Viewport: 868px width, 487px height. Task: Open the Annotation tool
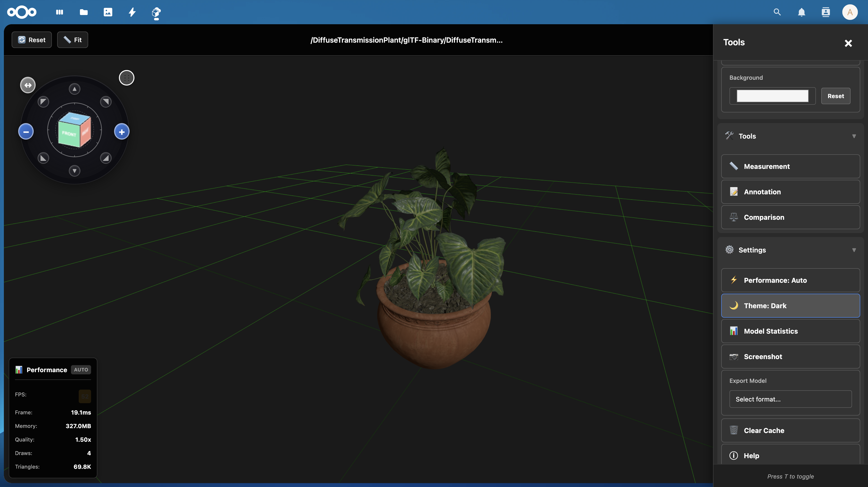tap(790, 192)
